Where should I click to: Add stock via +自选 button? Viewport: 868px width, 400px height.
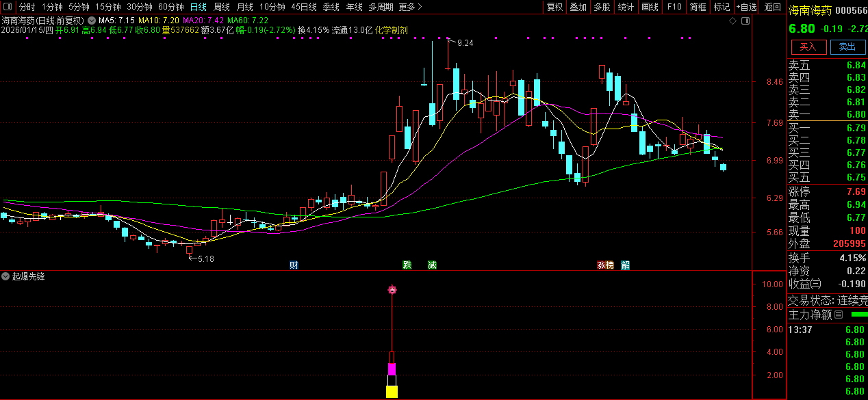(x=746, y=7)
